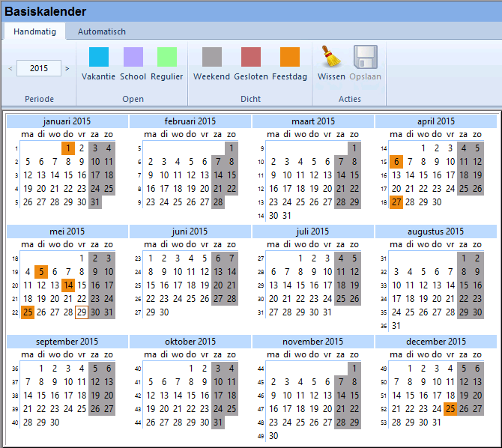Select 27 april highlighted day
502x448 pixels.
(396, 202)
